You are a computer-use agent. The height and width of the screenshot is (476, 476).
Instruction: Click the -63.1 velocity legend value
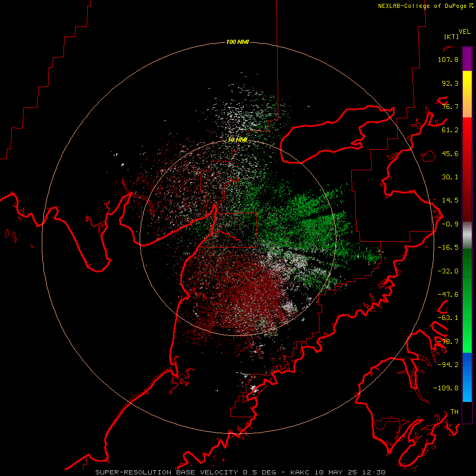(x=448, y=318)
